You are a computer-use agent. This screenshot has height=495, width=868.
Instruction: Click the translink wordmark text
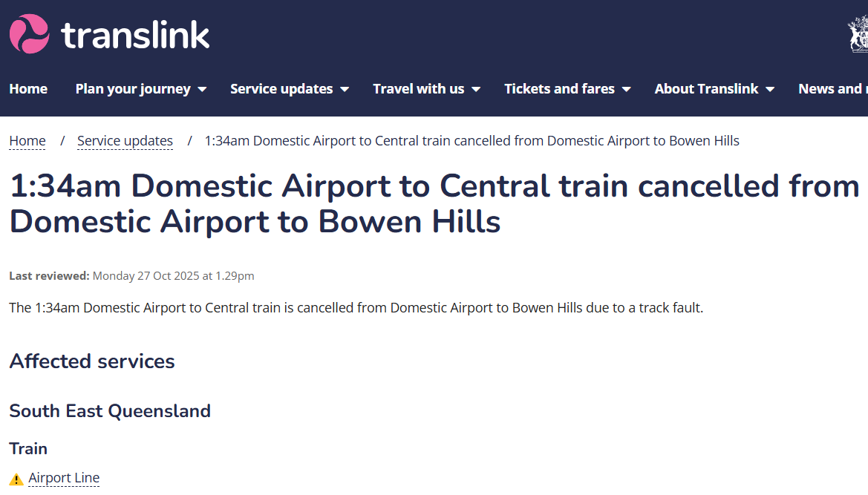(x=136, y=35)
